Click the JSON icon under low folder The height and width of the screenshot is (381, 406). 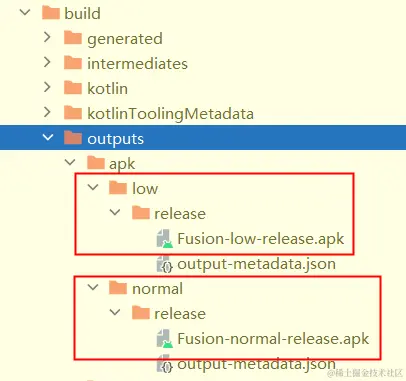pos(165,264)
